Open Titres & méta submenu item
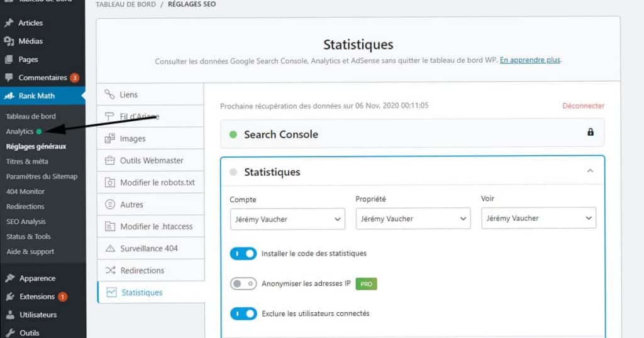This screenshot has height=338, width=644. tap(27, 161)
